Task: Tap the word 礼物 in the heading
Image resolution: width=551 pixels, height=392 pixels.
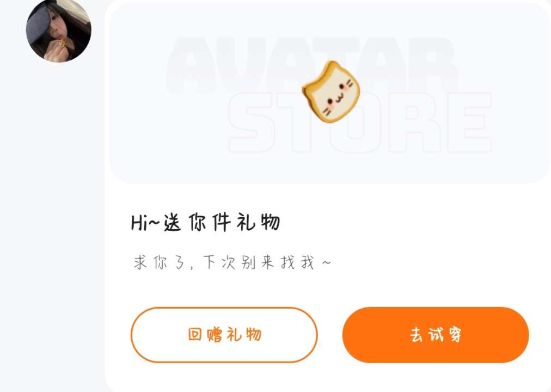Action: (x=258, y=222)
